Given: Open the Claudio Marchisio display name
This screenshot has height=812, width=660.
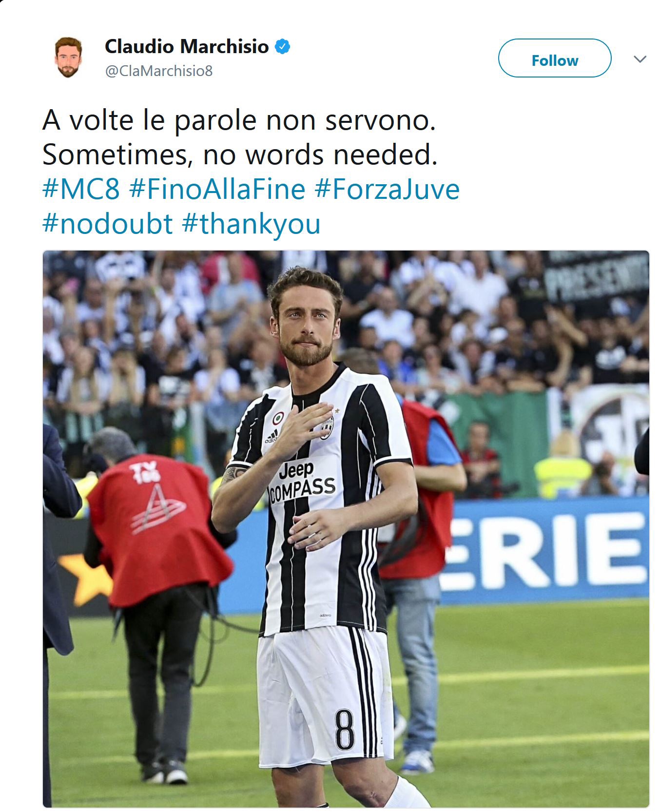Looking at the screenshot, I should click(x=187, y=47).
